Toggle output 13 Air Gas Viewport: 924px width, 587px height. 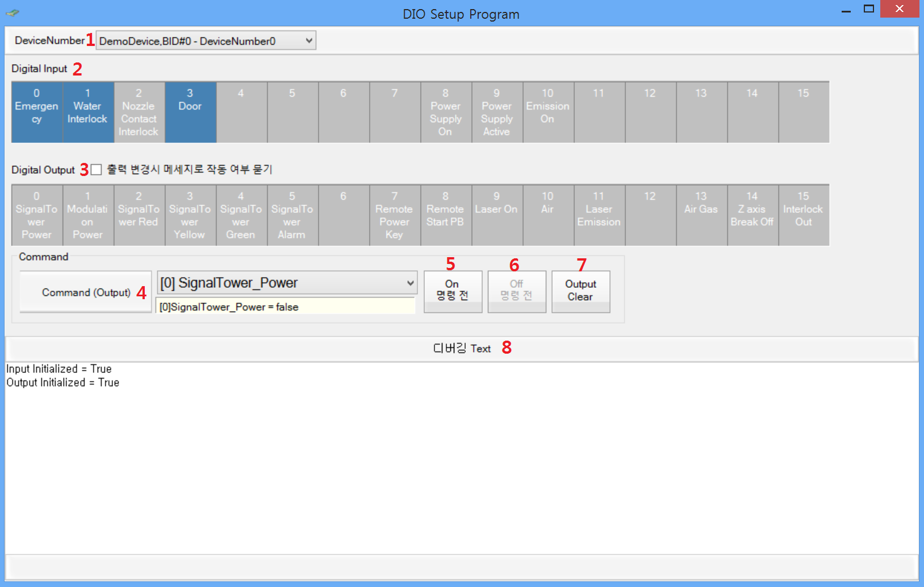[701, 215]
